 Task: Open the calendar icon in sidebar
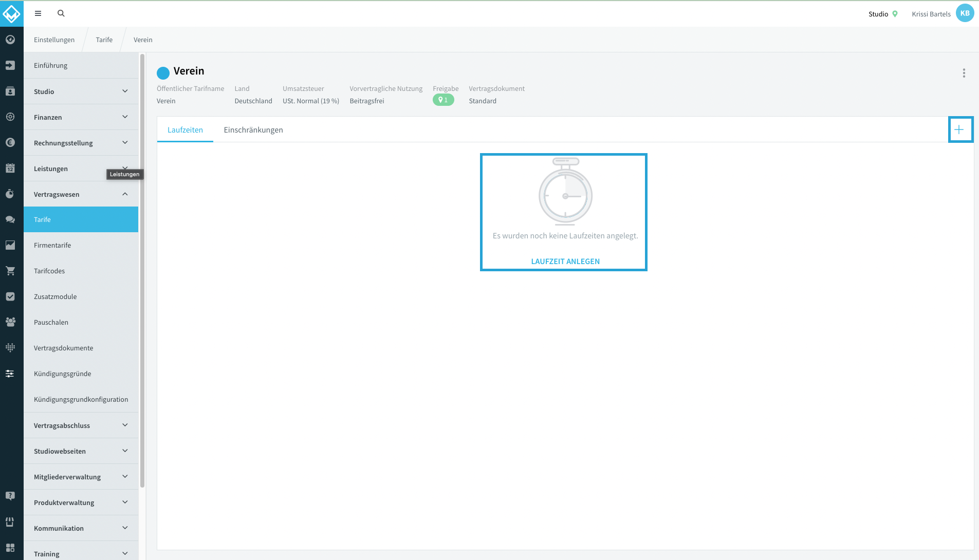click(x=10, y=168)
